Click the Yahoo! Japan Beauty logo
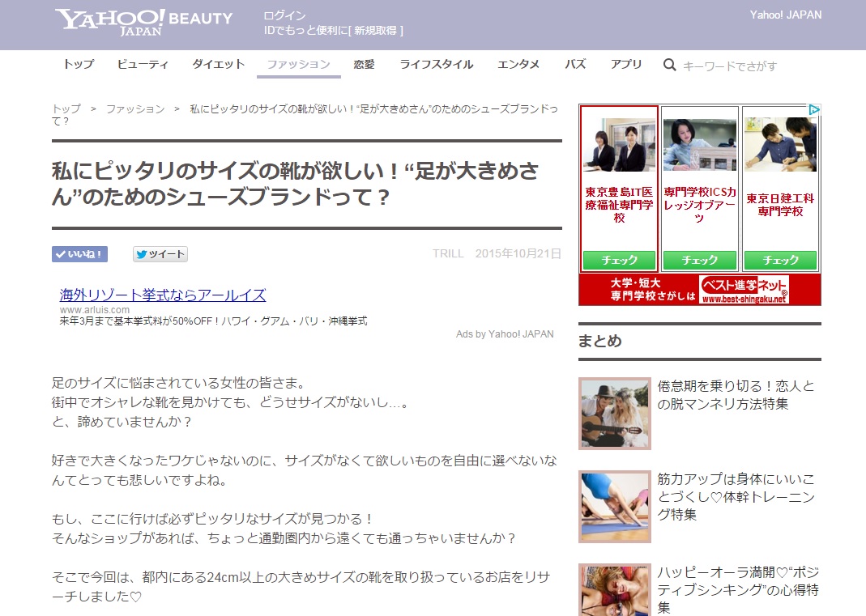This screenshot has height=616, width=866. [143, 22]
